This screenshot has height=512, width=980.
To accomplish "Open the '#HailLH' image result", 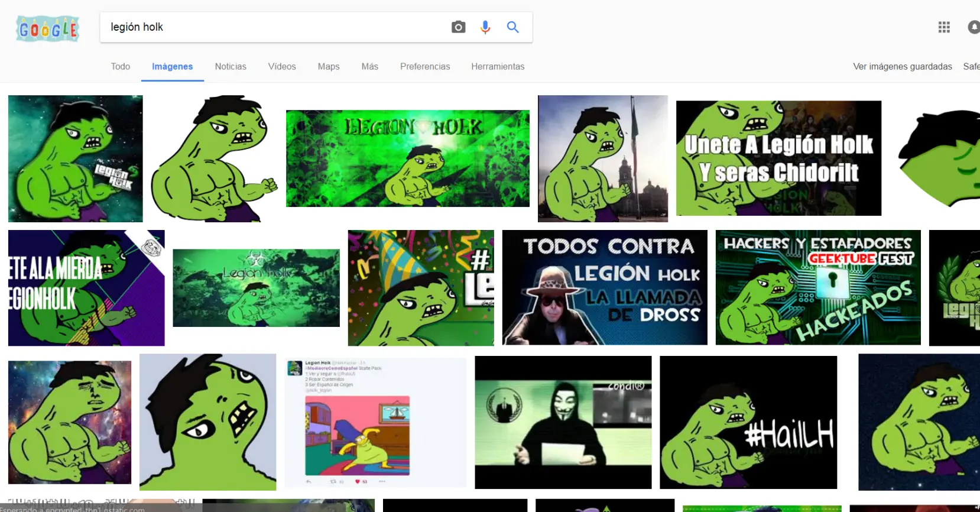I will pos(748,422).
